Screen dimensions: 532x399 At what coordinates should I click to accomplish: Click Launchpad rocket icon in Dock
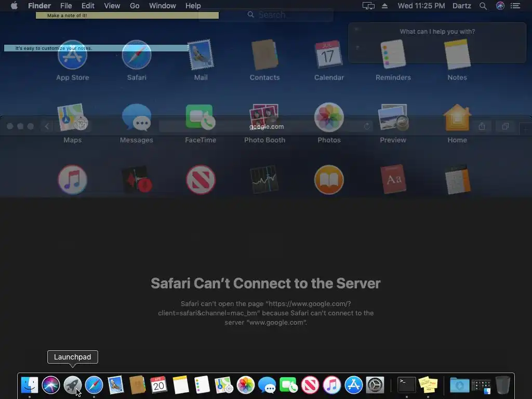(73, 385)
